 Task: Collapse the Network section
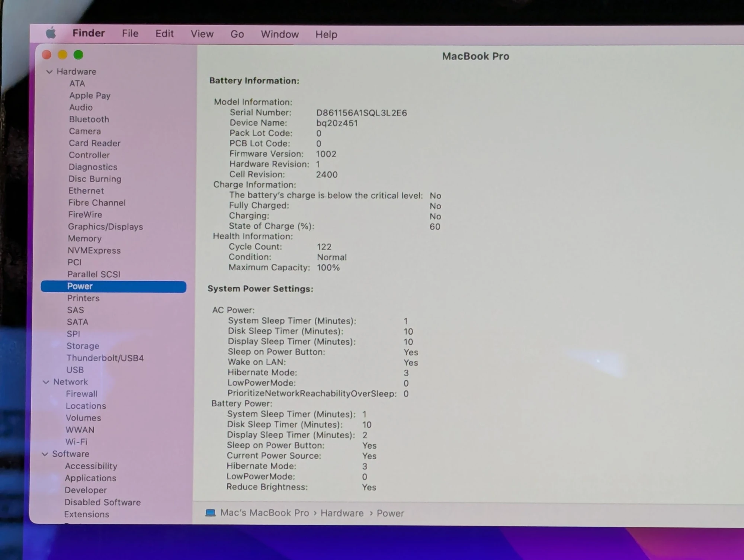(46, 382)
